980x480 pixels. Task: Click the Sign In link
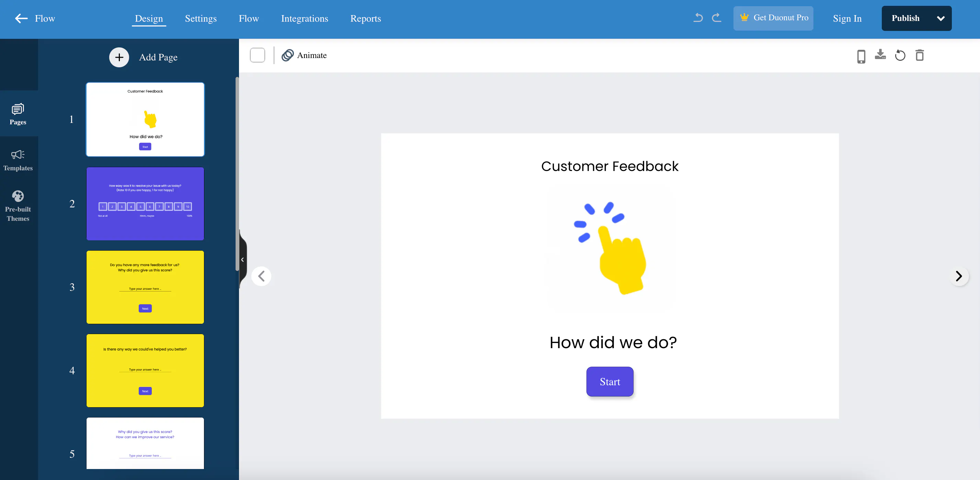(x=847, y=19)
